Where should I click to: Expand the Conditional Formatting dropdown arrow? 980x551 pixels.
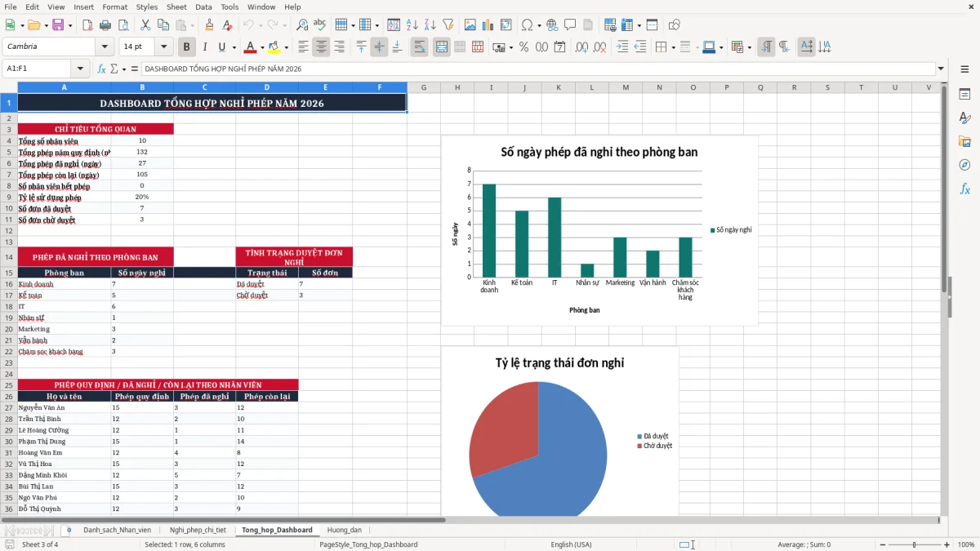[749, 47]
